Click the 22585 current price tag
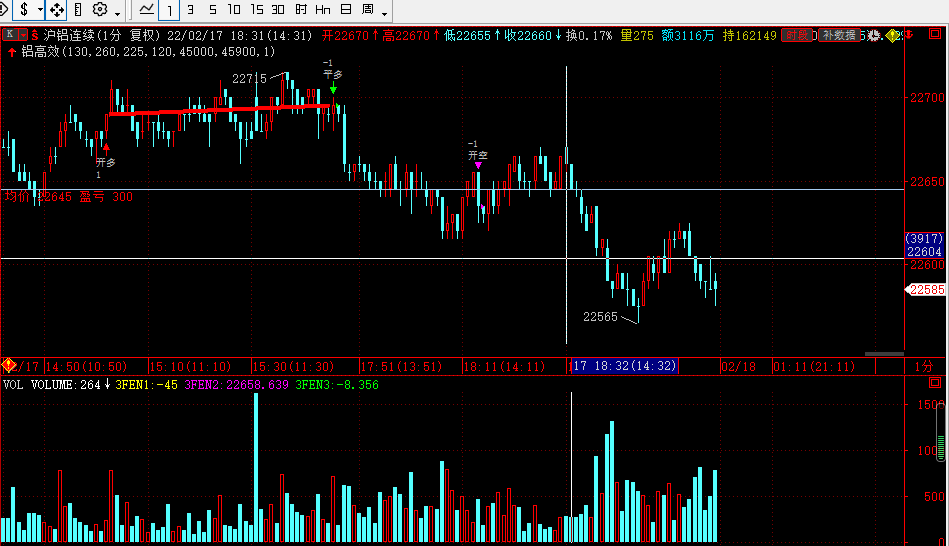Viewport: 949px width, 546px height. pos(926,290)
